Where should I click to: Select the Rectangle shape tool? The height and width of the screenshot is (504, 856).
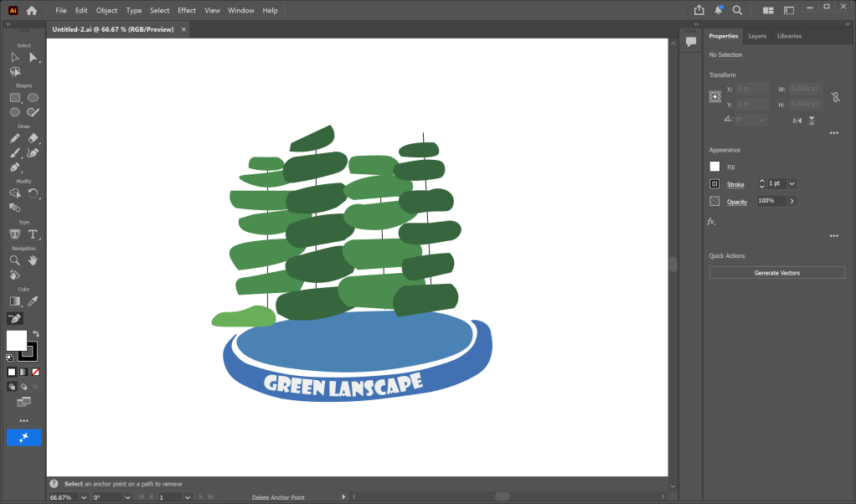tap(15, 98)
